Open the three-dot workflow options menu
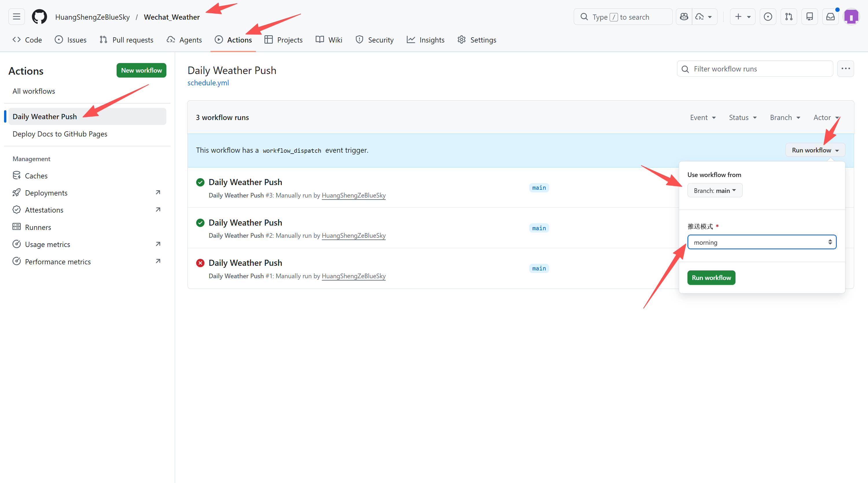 845,69
